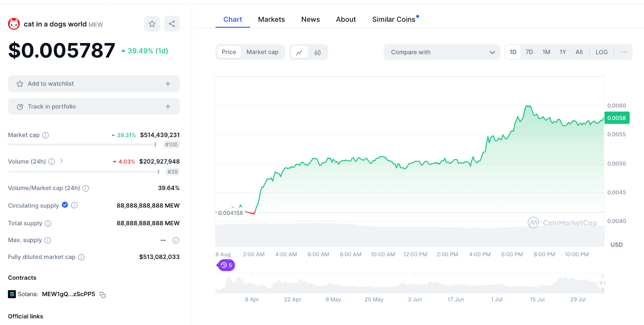Click market cap value $514,439,231
644x325 pixels.
coord(160,135)
